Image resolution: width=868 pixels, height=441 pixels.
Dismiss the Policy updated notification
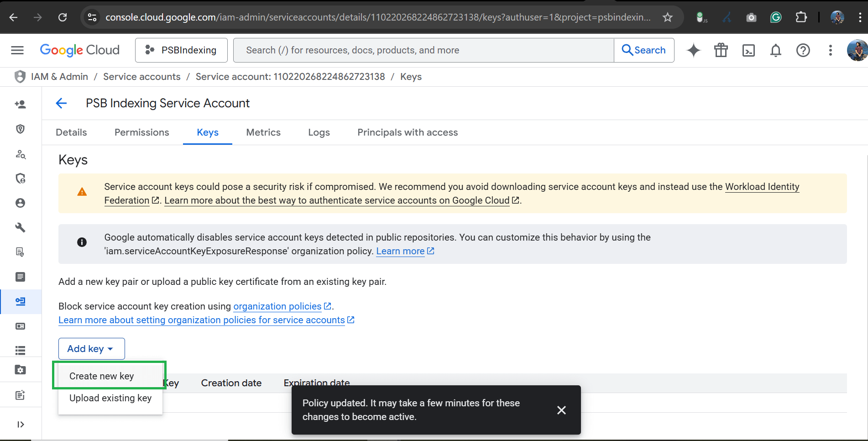pyautogui.click(x=561, y=410)
